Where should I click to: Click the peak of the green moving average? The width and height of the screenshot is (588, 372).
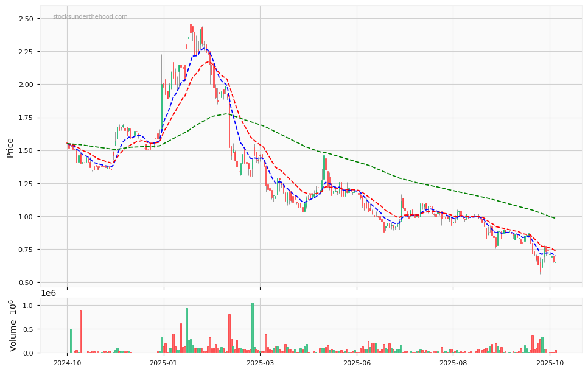pyautogui.click(x=226, y=113)
